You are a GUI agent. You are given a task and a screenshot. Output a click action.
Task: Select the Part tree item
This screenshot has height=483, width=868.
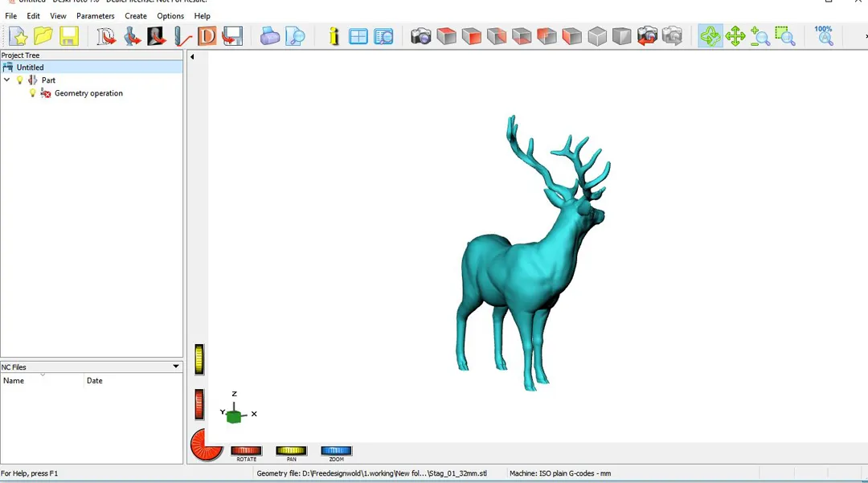(x=48, y=80)
